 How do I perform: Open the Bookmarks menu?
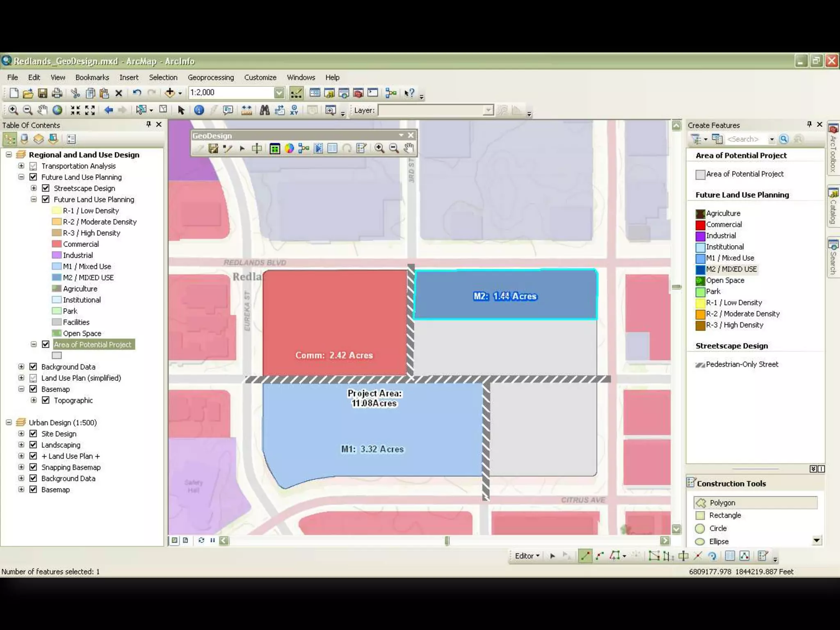(x=92, y=78)
